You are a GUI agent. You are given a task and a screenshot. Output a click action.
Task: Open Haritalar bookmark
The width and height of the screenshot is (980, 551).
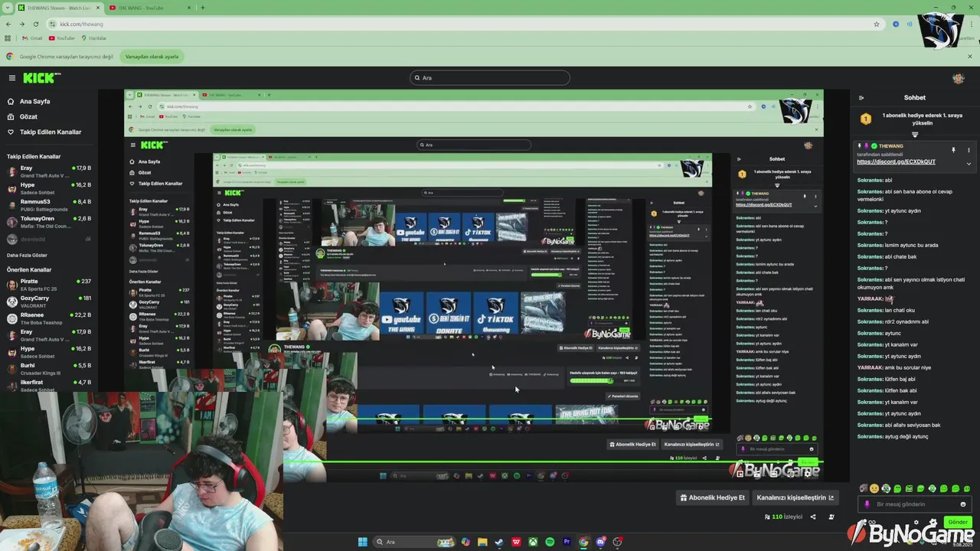[93, 38]
